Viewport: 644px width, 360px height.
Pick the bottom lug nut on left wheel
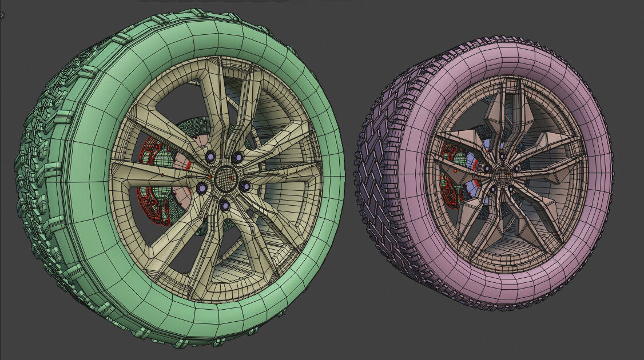[x=224, y=204]
